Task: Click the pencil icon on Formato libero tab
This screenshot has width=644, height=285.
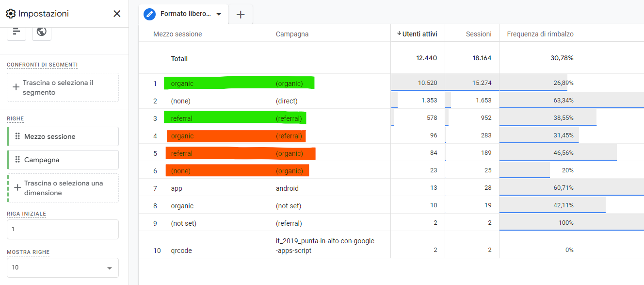Action: point(150,14)
